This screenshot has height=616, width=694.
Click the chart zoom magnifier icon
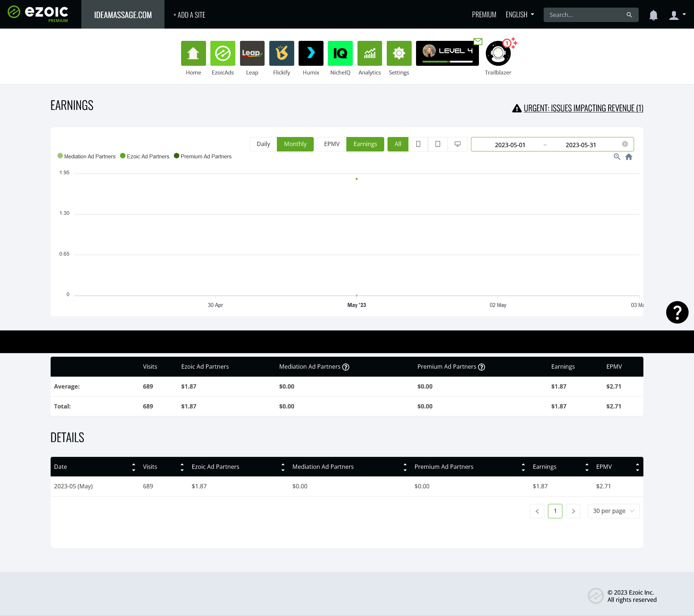617,157
